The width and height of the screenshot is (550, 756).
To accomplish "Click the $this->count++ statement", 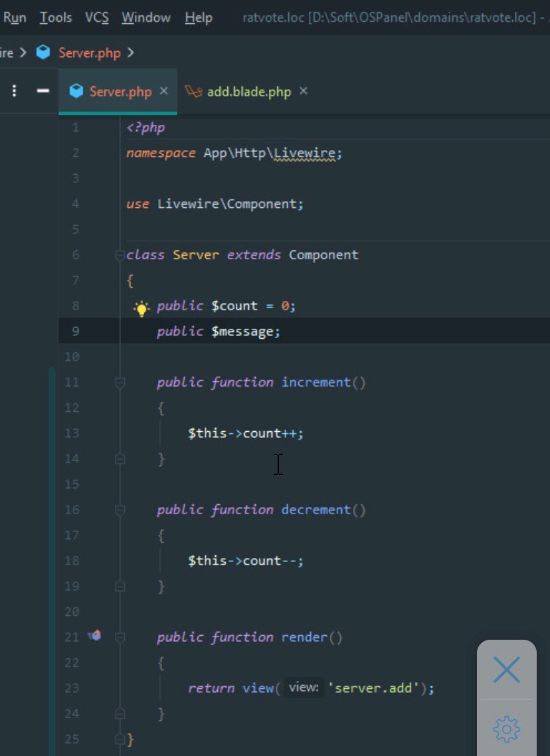I will pyautogui.click(x=246, y=433).
